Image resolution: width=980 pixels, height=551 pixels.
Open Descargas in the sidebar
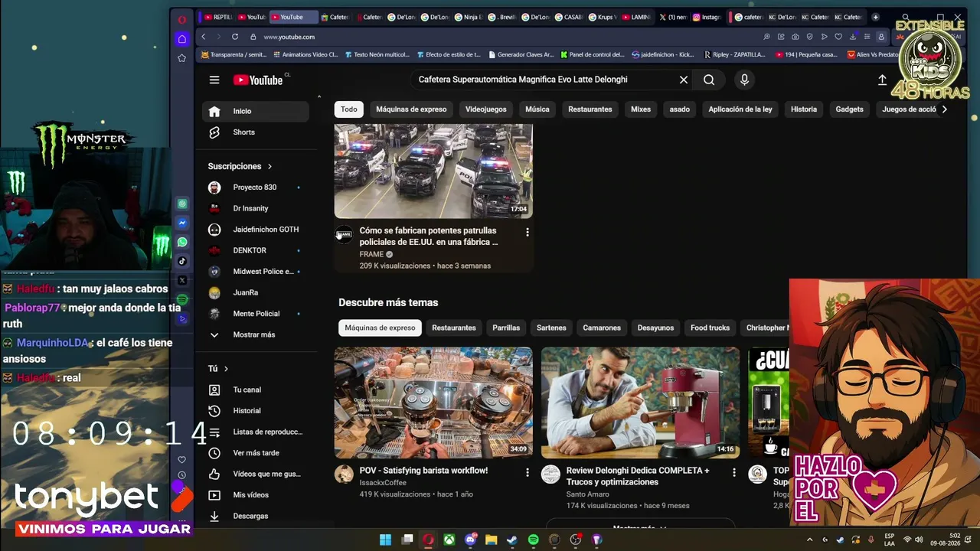(256, 516)
